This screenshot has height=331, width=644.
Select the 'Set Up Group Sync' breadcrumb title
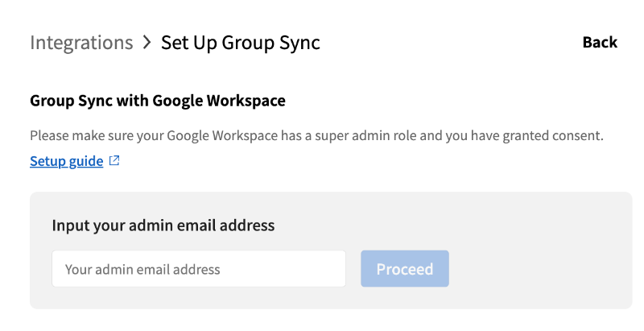[240, 43]
